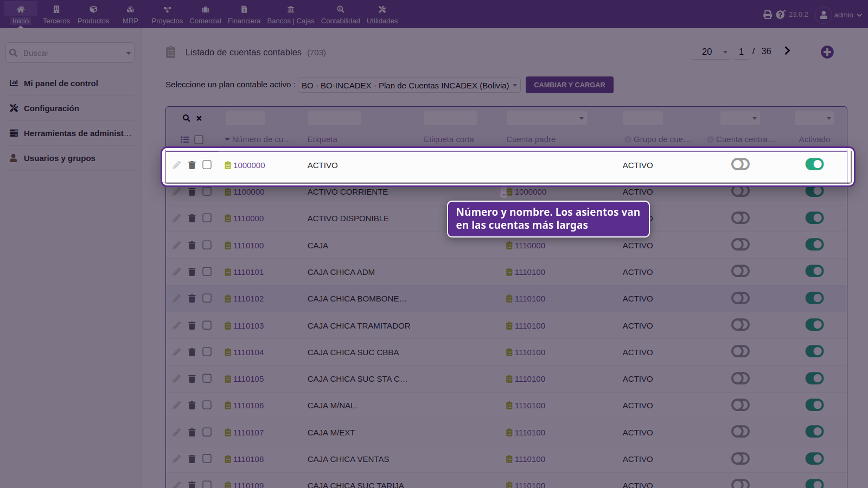
Task: Edit the CAJA CHICA SUC CBBA row
Action: tap(177, 352)
